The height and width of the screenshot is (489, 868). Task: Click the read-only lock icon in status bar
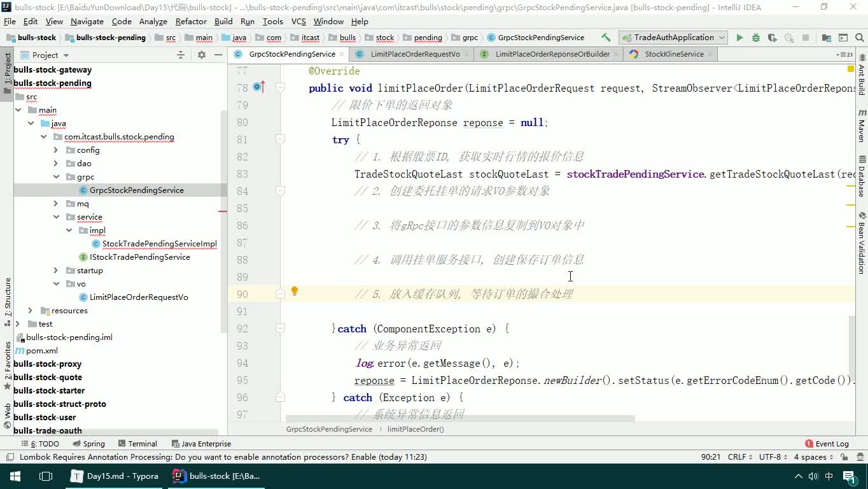point(843,457)
